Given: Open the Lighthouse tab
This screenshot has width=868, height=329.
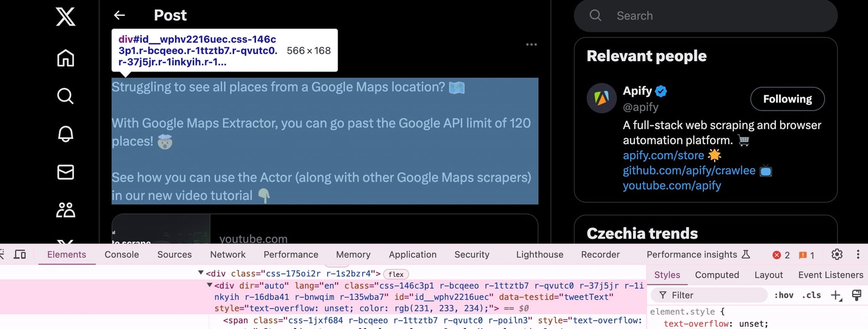Looking at the screenshot, I should 539,254.
